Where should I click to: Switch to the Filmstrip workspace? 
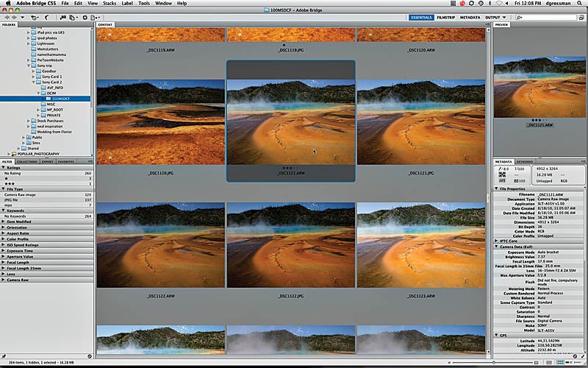(x=445, y=18)
